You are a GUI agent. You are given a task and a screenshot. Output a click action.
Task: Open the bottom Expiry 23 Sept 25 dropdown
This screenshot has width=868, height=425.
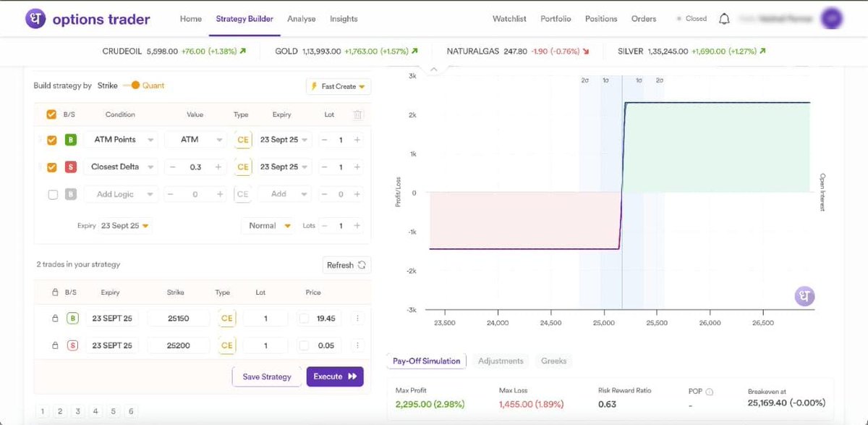click(x=125, y=226)
